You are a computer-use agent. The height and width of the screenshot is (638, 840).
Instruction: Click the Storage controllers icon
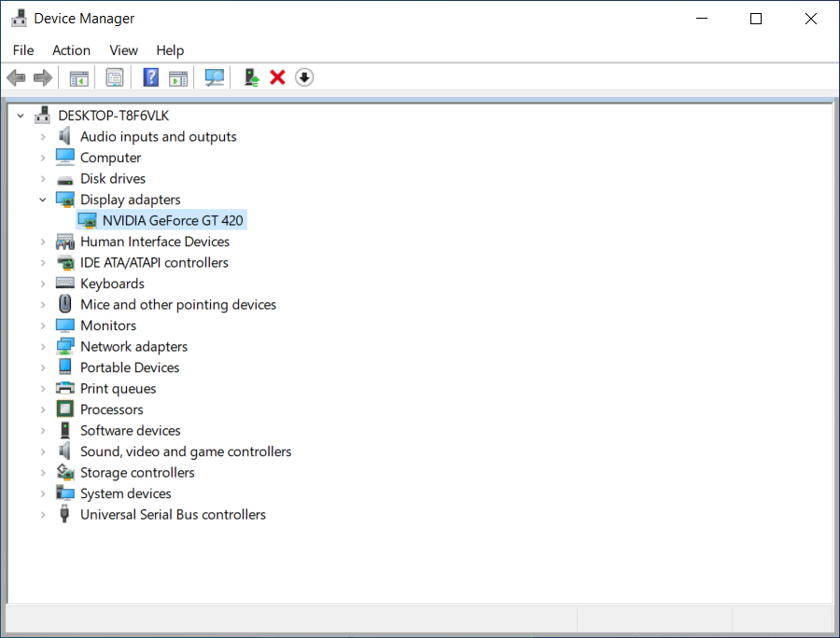tap(64, 472)
